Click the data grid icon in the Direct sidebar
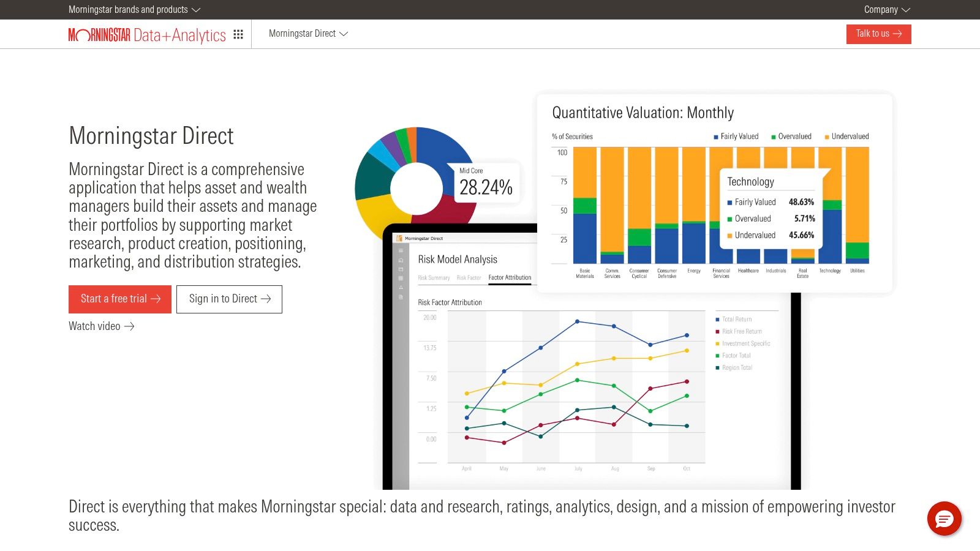The image size is (980, 551). (x=401, y=279)
